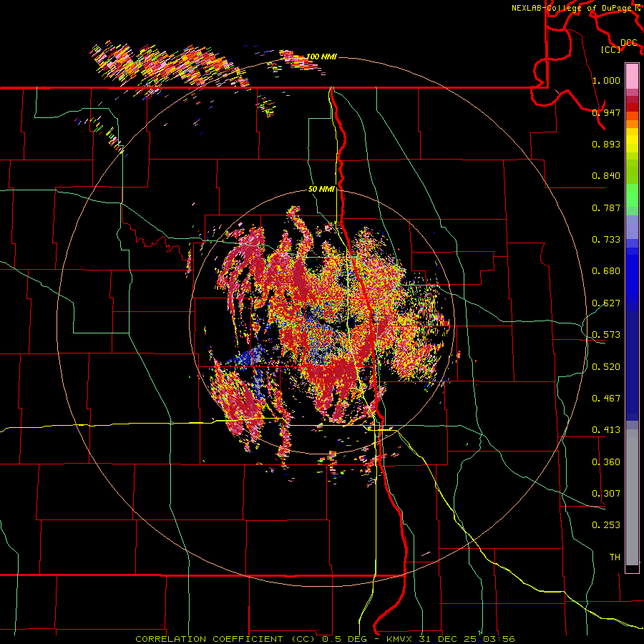Click the DCC legend heading
The height and width of the screenshot is (644, 644).
pyautogui.click(x=629, y=43)
